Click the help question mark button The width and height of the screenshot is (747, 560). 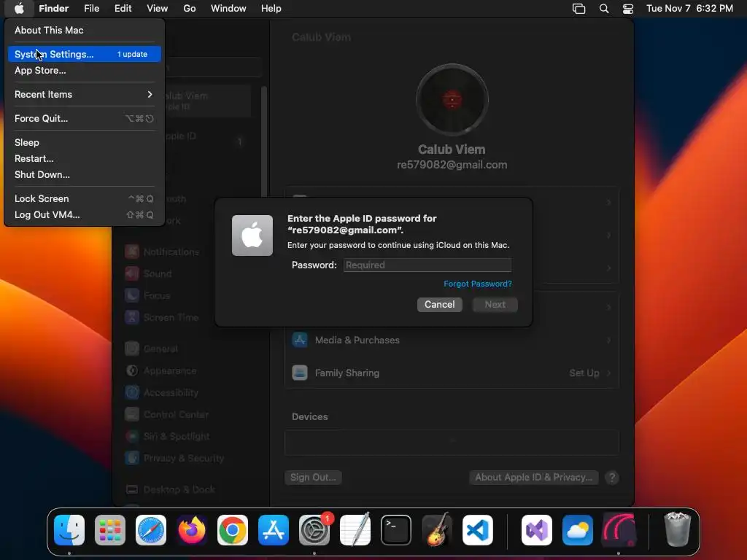[612, 478]
